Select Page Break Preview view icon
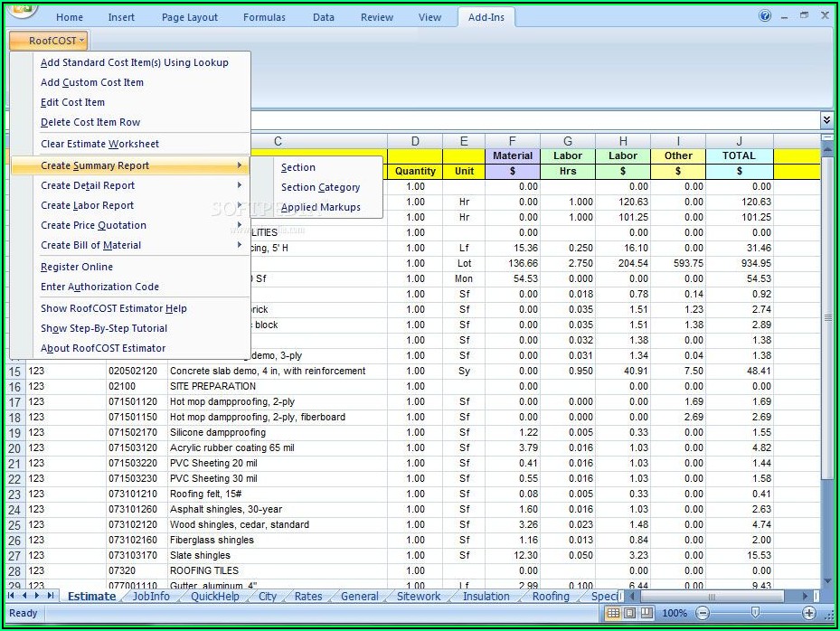The image size is (840, 631). tap(647, 613)
